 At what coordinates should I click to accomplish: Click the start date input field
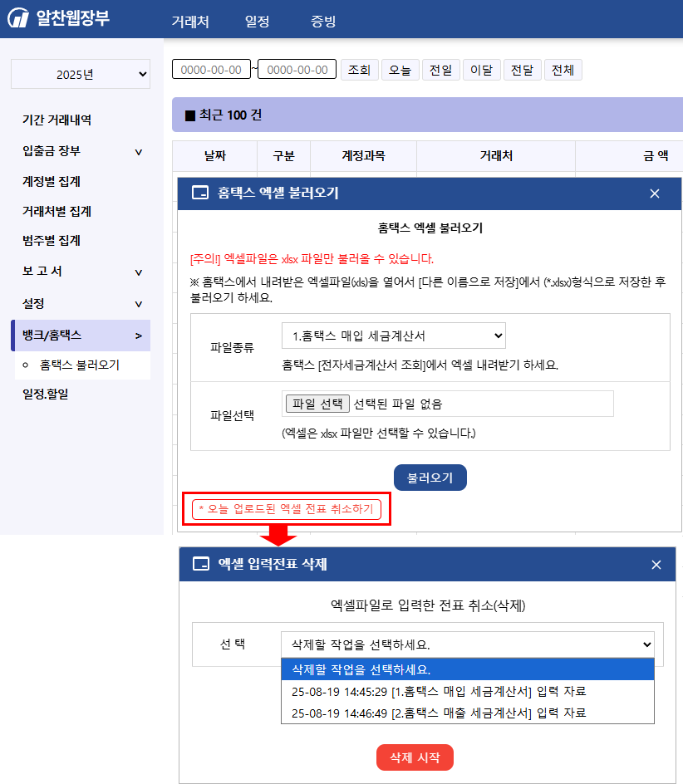pyautogui.click(x=211, y=70)
